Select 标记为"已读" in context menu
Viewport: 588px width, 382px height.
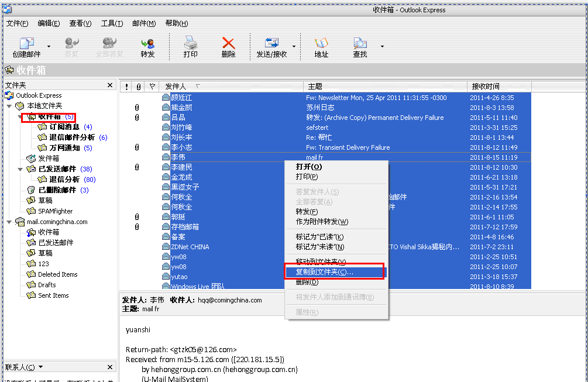319,237
